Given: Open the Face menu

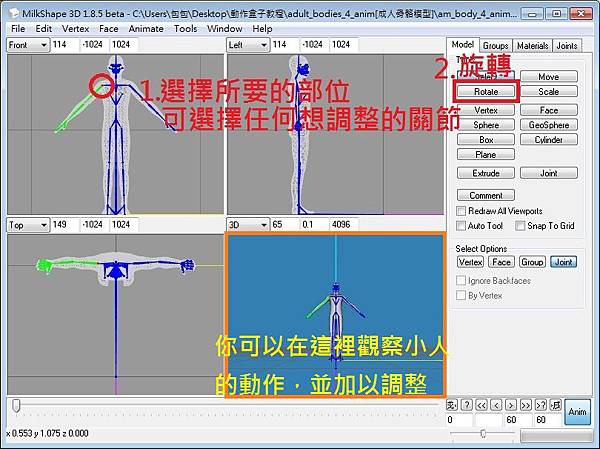Looking at the screenshot, I should pos(108,29).
